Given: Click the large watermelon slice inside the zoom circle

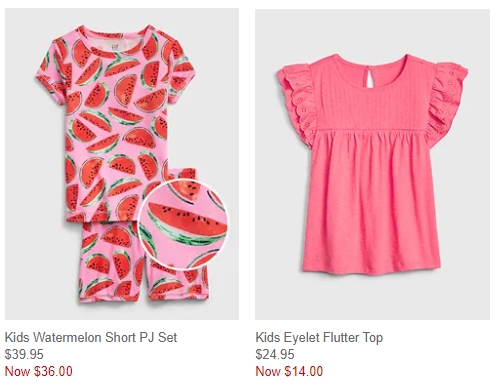Looking at the screenshot, I should 188,224.
